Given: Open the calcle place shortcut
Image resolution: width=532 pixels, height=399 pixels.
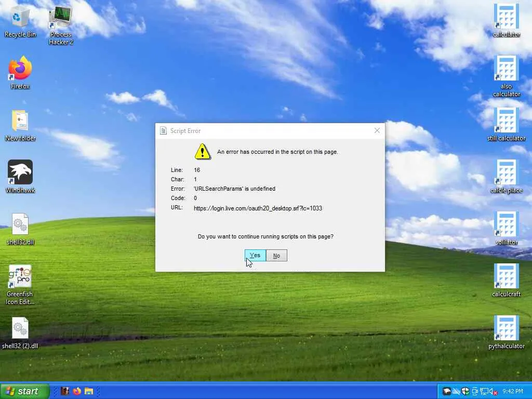Looking at the screenshot, I should pyautogui.click(x=506, y=177).
